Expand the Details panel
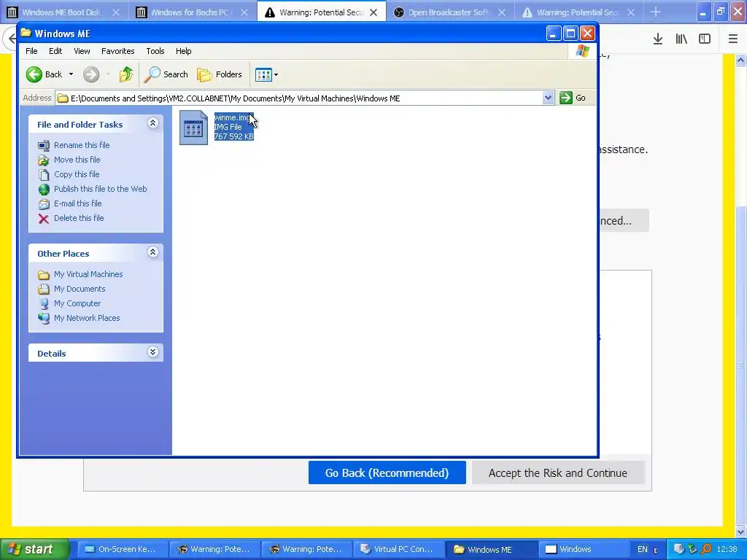Image resolution: width=747 pixels, height=560 pixels. [x=152, y=352]
